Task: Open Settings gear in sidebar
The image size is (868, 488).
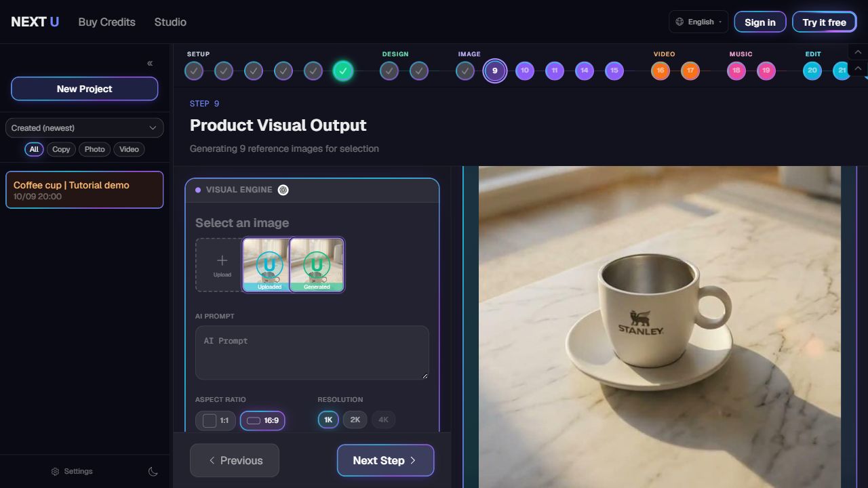Action: (72, 472)
